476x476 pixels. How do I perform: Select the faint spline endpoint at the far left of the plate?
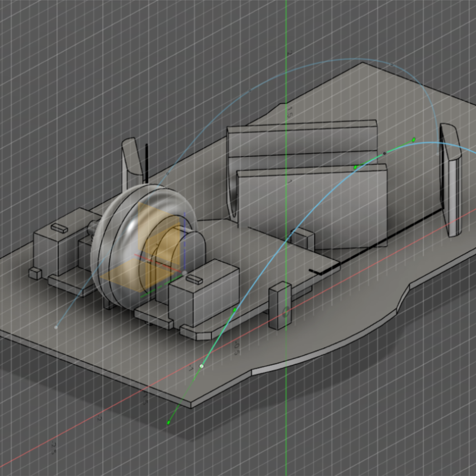(56, 327)
